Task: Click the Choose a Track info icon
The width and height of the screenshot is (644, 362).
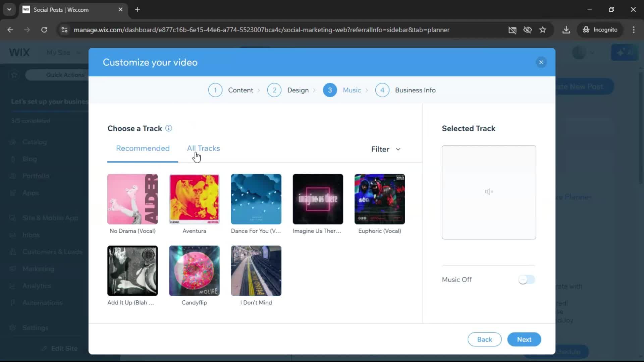Action: 169,128
